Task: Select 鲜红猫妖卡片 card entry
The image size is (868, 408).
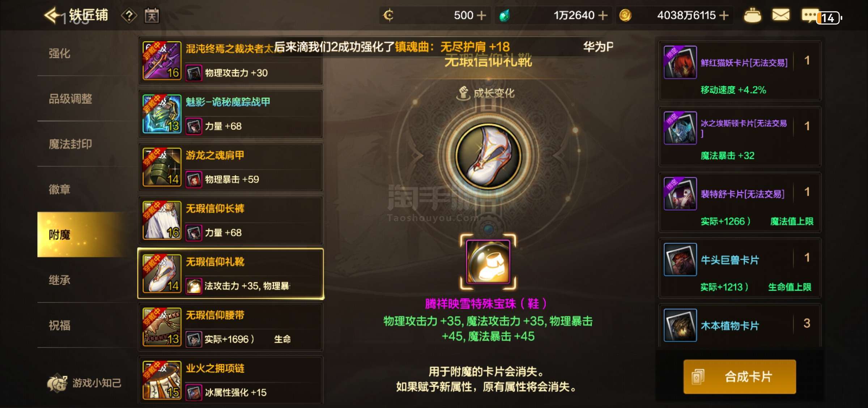Action: click(740, 71)
